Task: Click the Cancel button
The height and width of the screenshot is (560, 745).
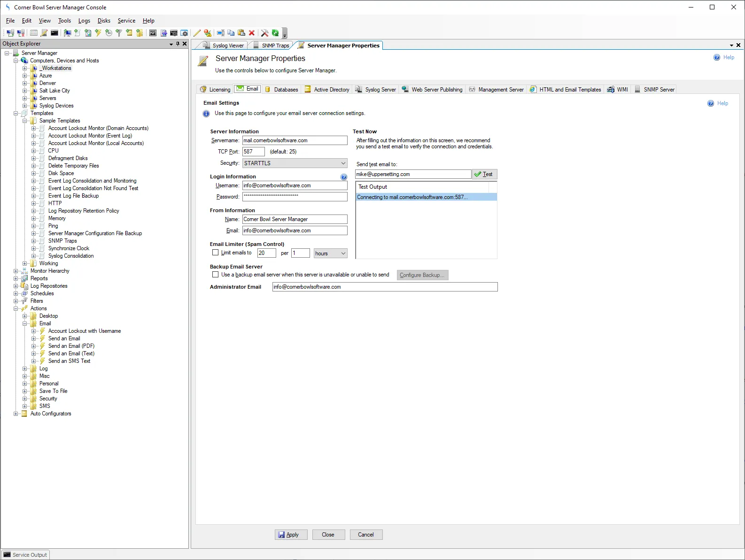Action: [x=366, y=535]
